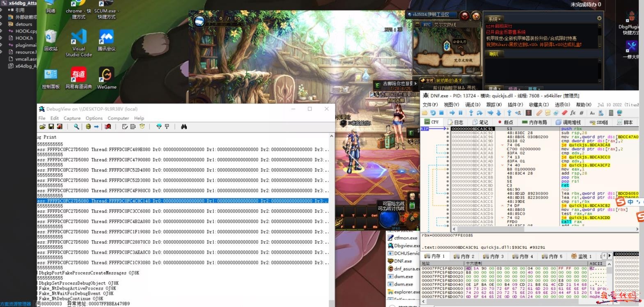
Task: Open Capture menu in DebugView
Action: tap(72, 118)
